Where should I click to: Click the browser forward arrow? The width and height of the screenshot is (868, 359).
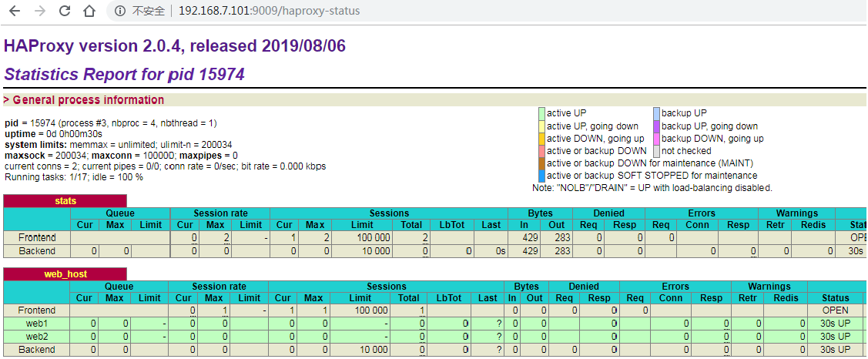(40, 11)
